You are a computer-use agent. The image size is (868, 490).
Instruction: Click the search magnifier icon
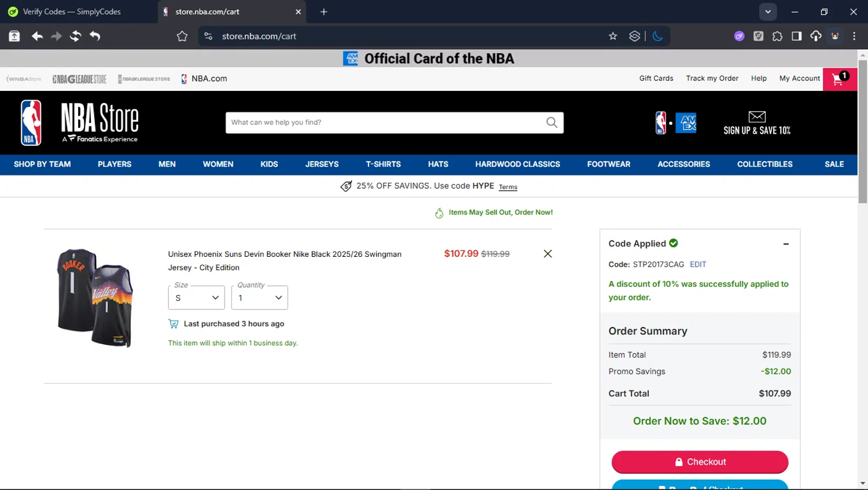551,123
